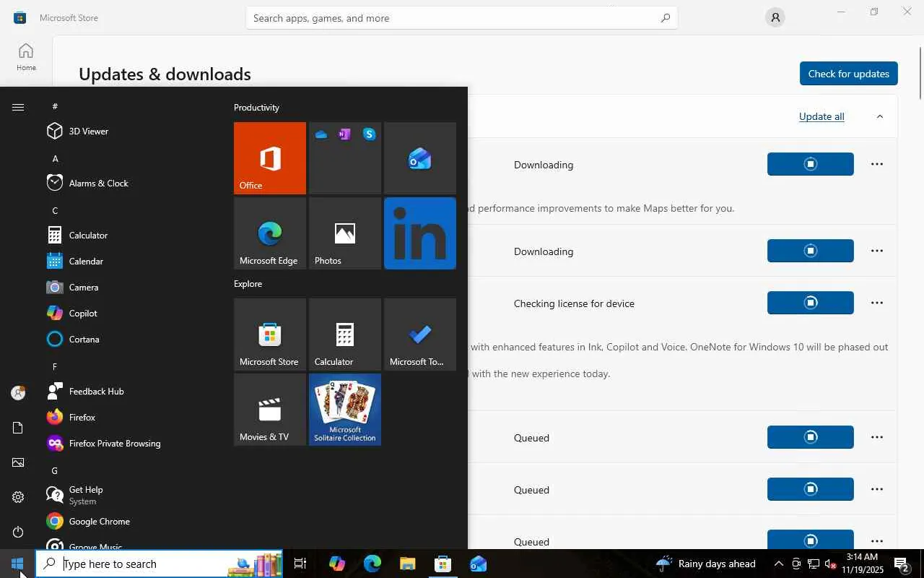The height and width of the screenshot is (578, 924).
Task: Open the clock showing 3:14 AM
Action: click(x=862, y=564)
